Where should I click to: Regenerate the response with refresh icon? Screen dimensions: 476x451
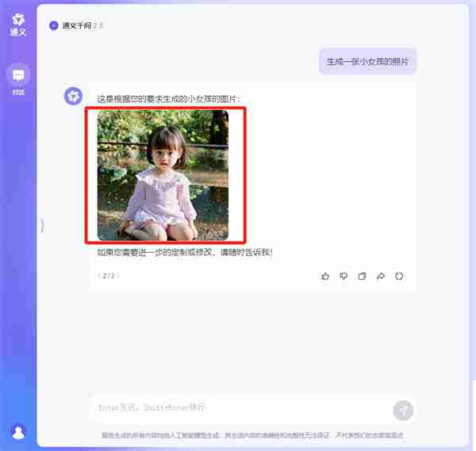[399, 276]
